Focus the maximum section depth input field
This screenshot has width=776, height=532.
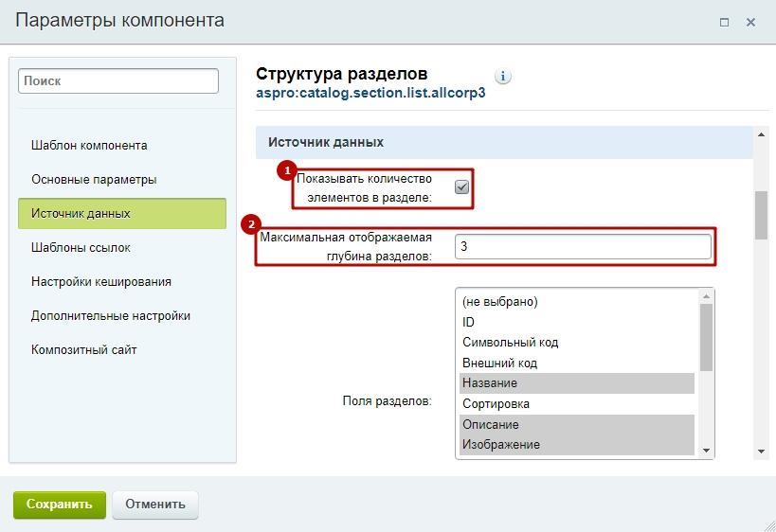pos(583,246)
